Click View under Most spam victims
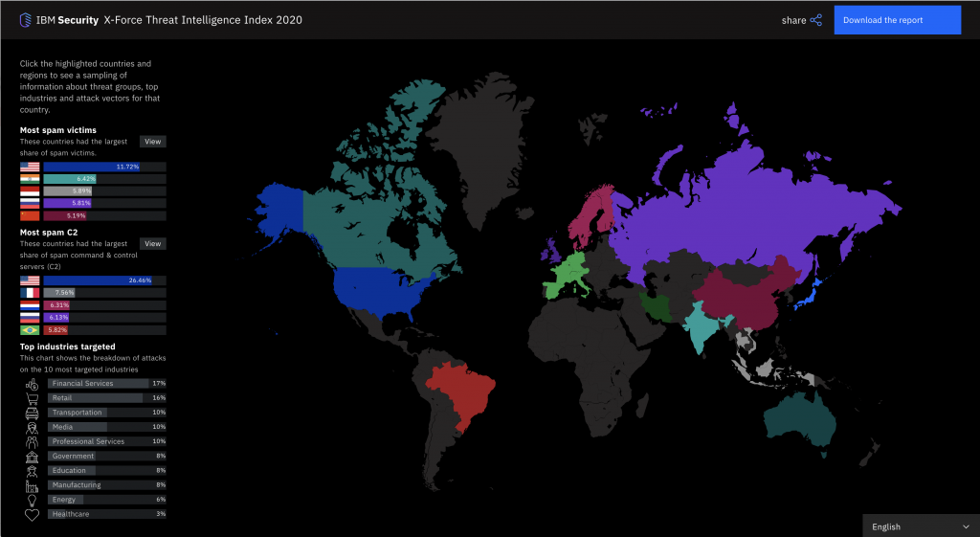The height and width of the screenshot is (537, 980). pyautogui.click(x=152, y=142)
